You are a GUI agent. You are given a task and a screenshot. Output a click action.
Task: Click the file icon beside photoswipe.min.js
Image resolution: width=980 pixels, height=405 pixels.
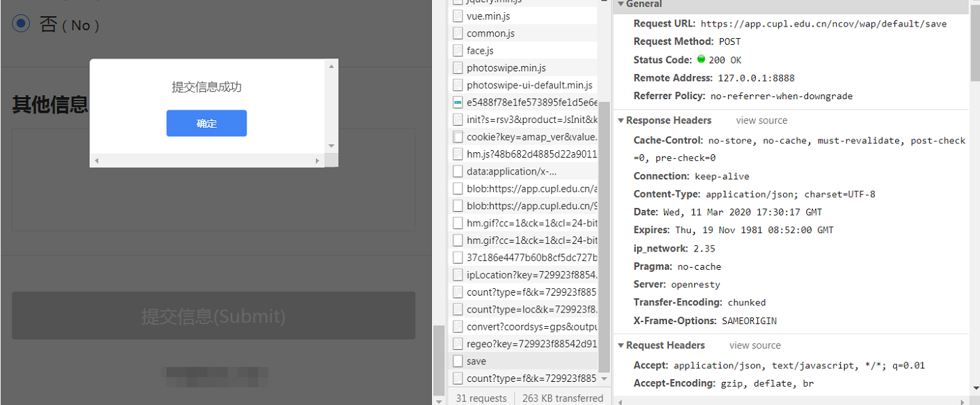(458, 68)
